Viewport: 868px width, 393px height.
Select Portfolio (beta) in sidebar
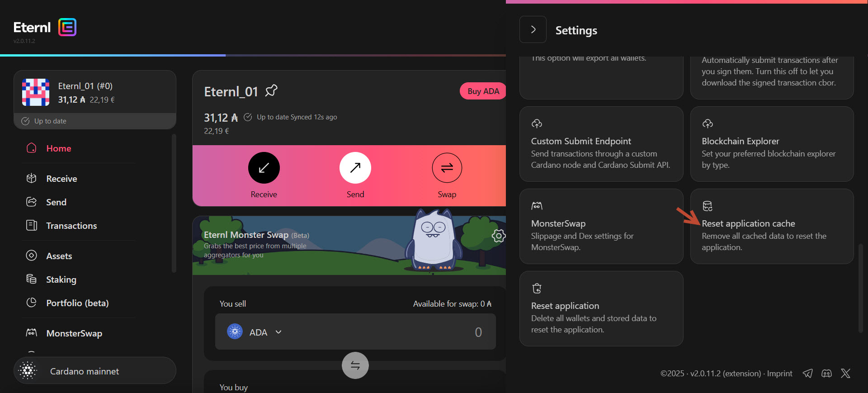[77, 303]
